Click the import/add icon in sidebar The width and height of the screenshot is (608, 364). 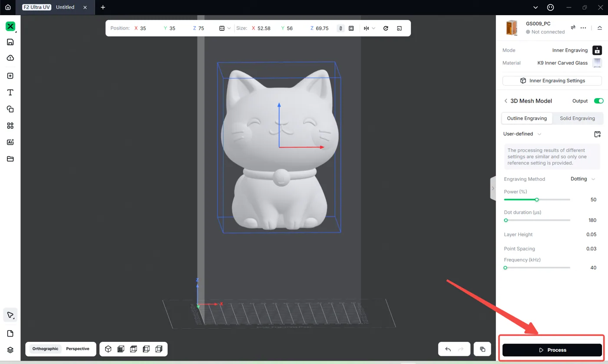(10, 76)
